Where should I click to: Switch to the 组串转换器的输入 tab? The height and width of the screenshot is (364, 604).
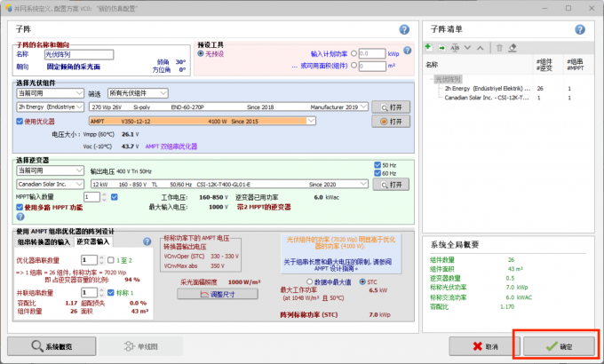click(x=44, y=241)
